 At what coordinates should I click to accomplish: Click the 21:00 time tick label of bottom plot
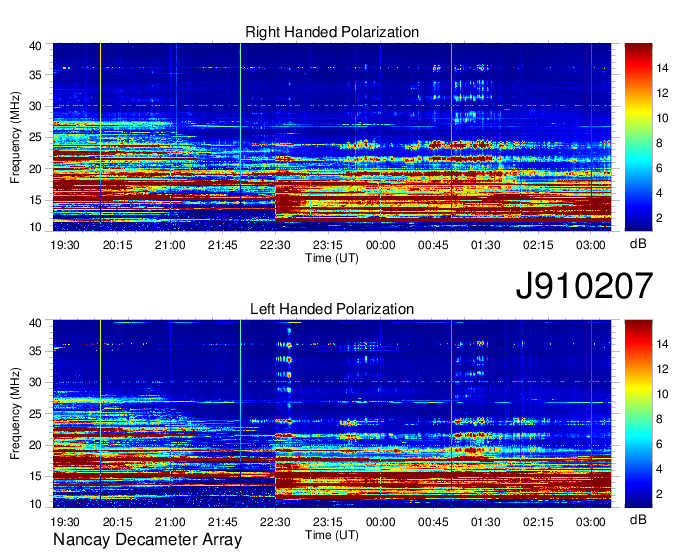coord(170,522)
